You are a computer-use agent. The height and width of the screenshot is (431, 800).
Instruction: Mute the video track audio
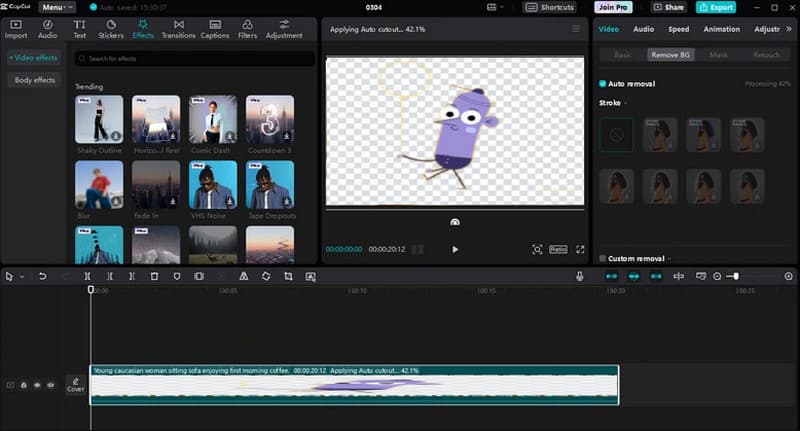click(51, 385)
